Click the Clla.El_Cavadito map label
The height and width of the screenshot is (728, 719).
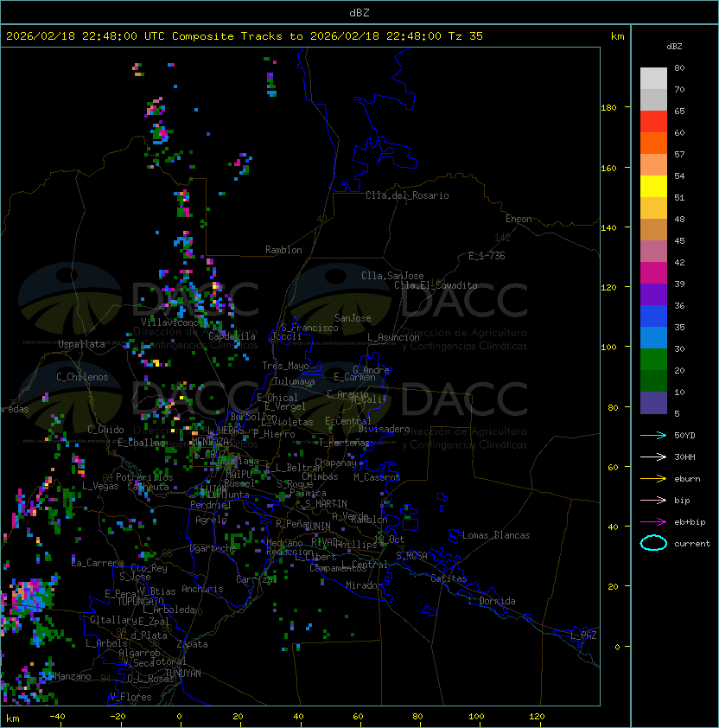[x=436, y=285]
